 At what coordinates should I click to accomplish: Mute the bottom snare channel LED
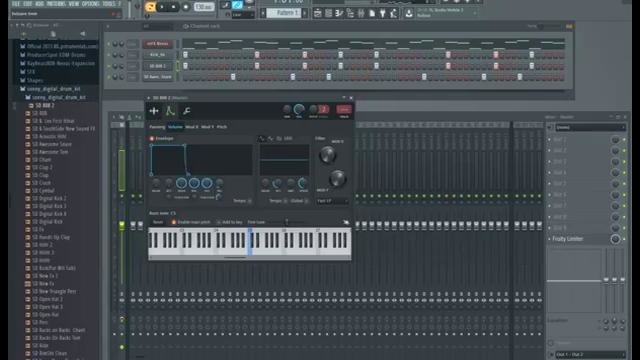109,77
